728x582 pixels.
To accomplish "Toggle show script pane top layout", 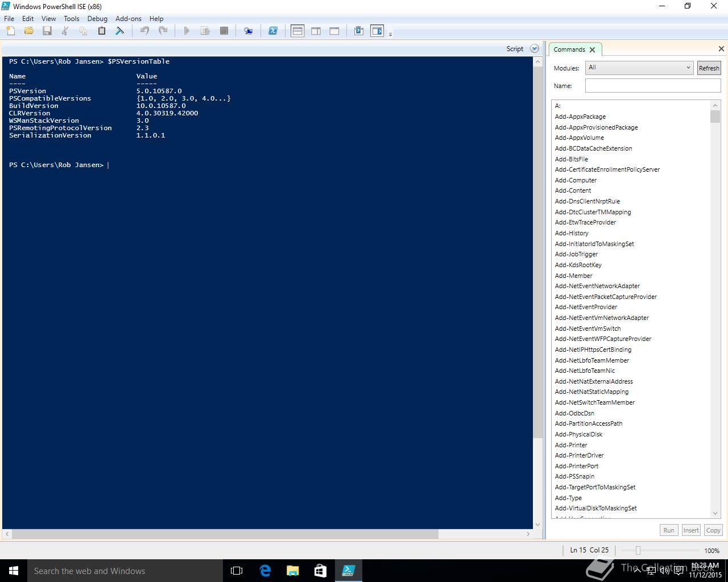I will point(297,31).
